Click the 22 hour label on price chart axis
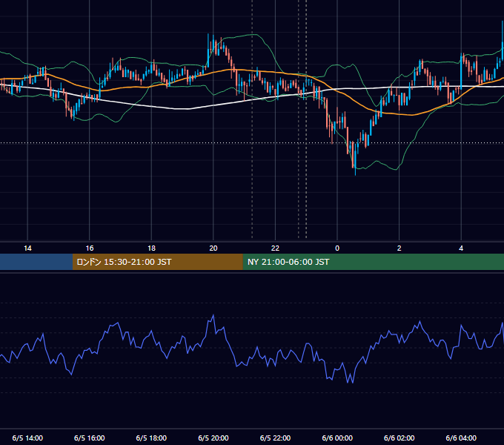 [x=275, y=248]
